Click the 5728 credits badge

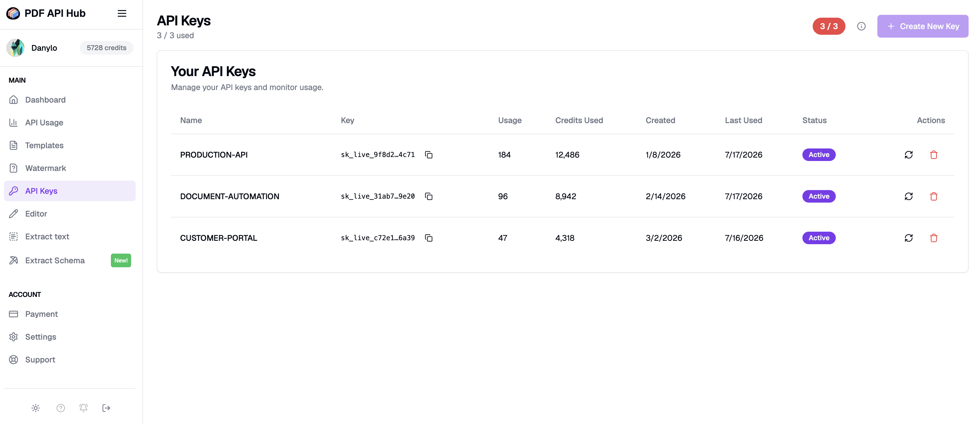click(107, 48)
